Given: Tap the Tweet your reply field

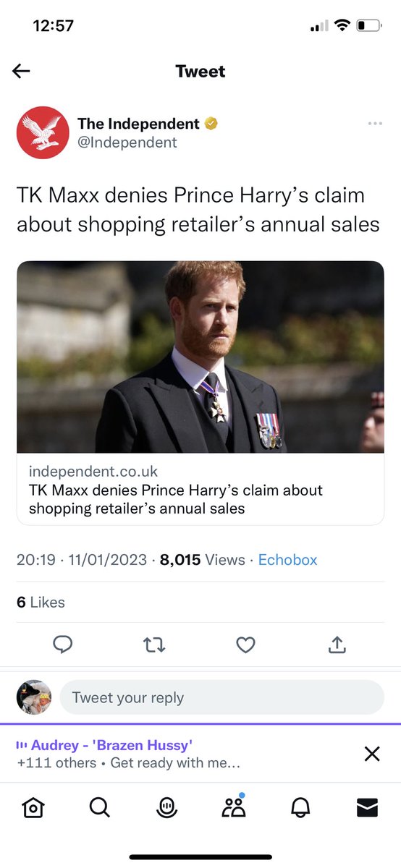Looking at the screenshot, I should coord(221,698).
